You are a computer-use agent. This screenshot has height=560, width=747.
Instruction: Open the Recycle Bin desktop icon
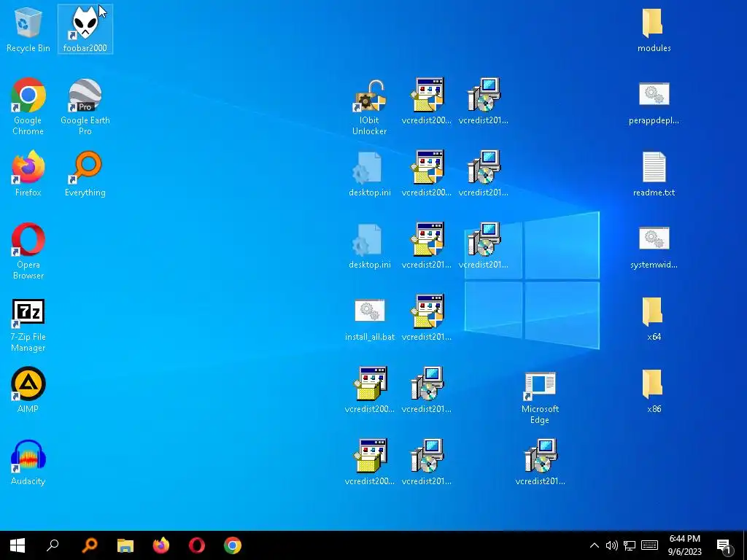tap(28, 29)
